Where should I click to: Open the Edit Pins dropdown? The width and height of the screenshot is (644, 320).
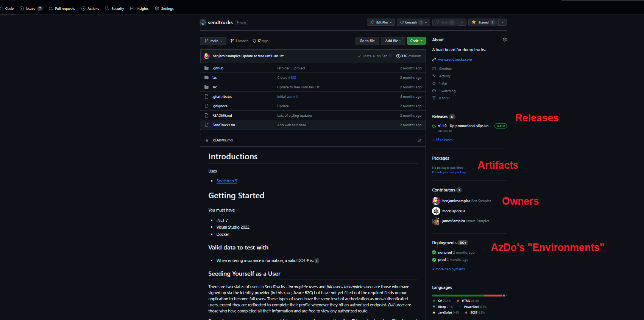(x=381, y=22)
